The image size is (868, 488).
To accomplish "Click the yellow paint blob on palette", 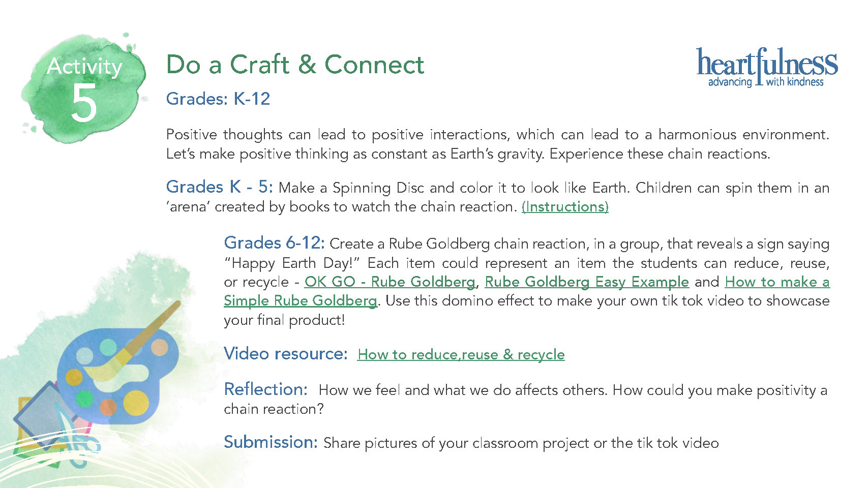I will [x=136, y=403].
